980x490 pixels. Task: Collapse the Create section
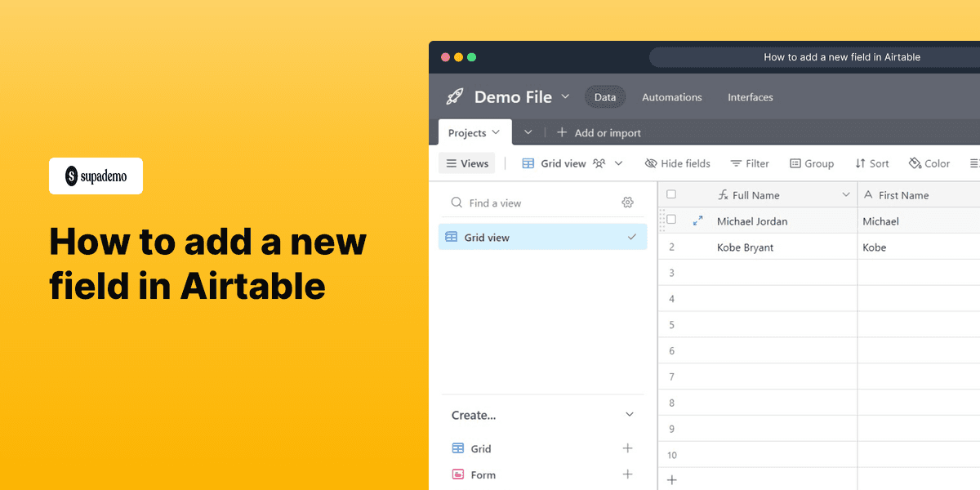(x=630, y=415)
